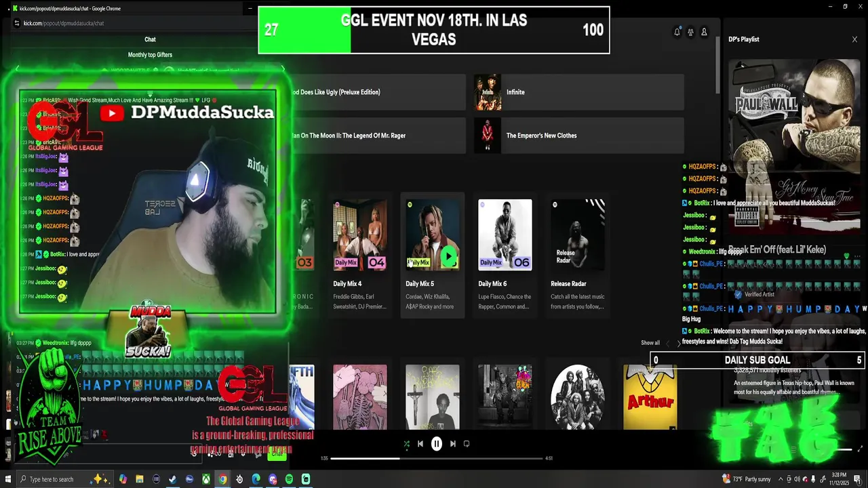Image resolution: width=868 pixels, height=488 pixels.
Task: Open the Friend Activity people icon
Action: click(690, 32)
